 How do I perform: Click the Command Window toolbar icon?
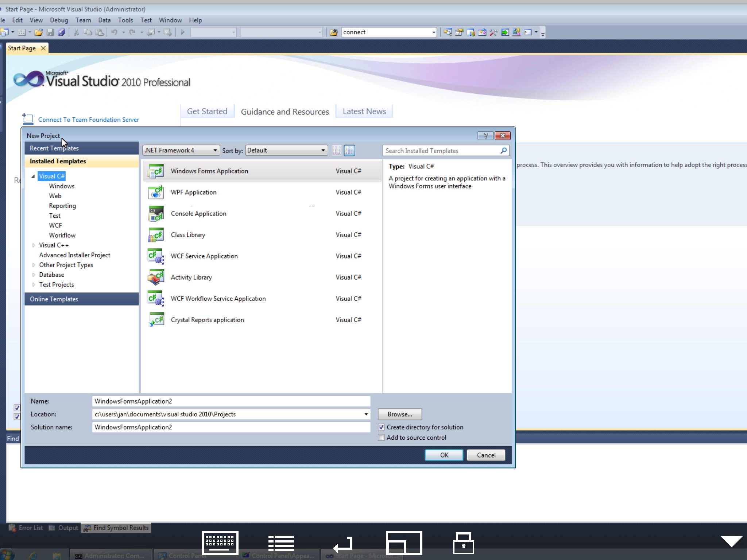(528, 32)
